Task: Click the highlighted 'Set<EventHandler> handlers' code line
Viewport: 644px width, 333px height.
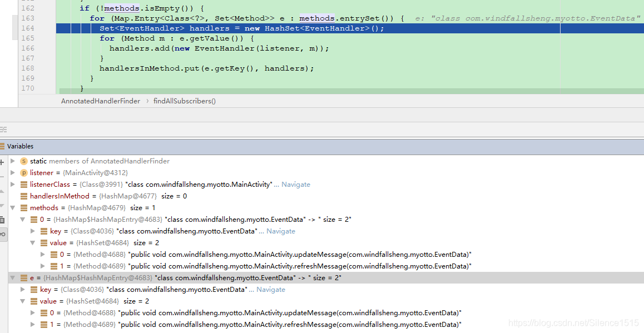Action: point(241,28)
